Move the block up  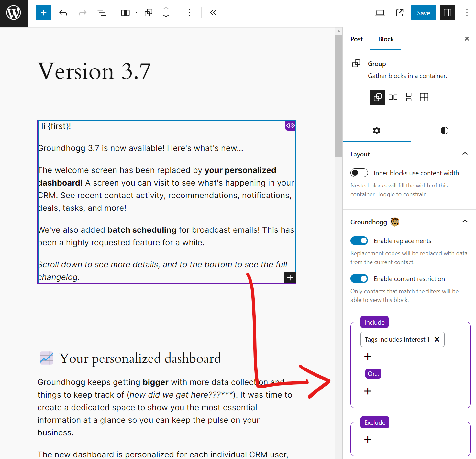pyautogui.click(x=166, y=8)
